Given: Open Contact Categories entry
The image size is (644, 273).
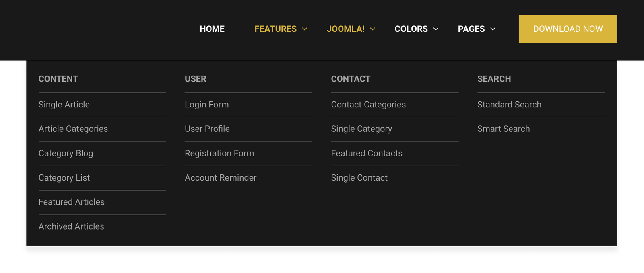Looking at the screenshot, I should tap(368, 105).
